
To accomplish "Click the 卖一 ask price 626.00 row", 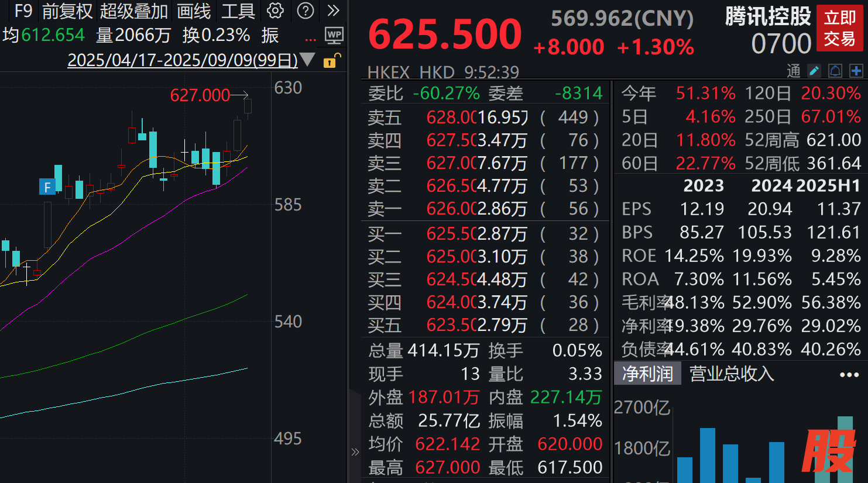I will [x=483, y=209].
